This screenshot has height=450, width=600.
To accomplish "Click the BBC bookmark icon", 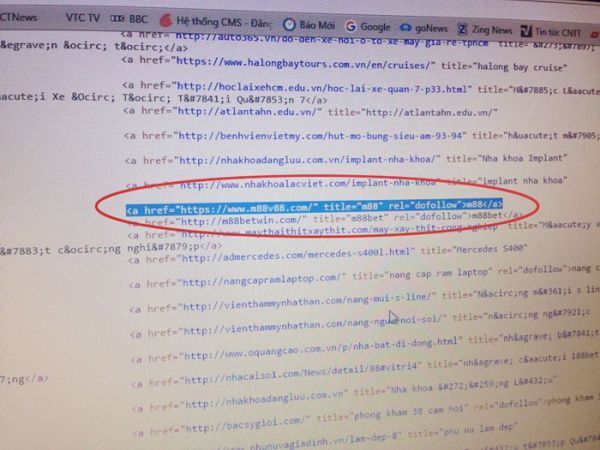I will tap(117, 18).
